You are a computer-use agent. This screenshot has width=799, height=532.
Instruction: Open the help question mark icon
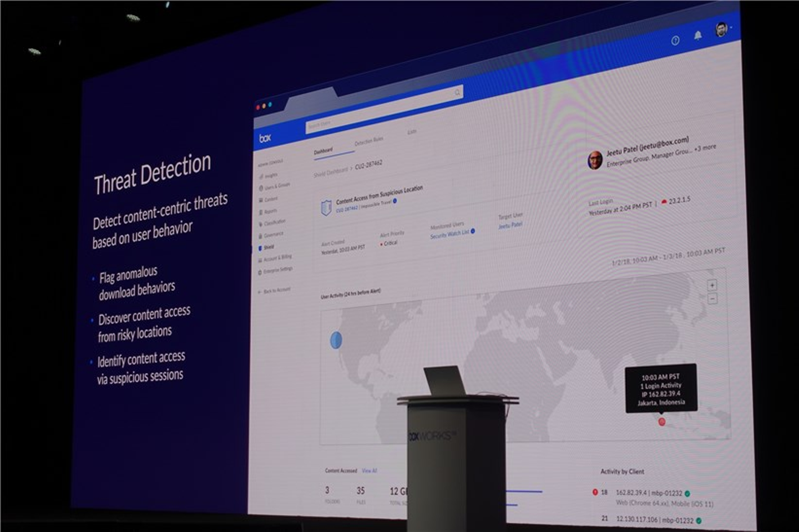click(675, 40)
